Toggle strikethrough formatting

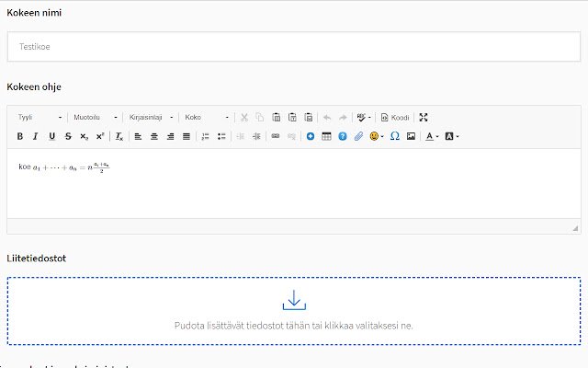point(68,136)
